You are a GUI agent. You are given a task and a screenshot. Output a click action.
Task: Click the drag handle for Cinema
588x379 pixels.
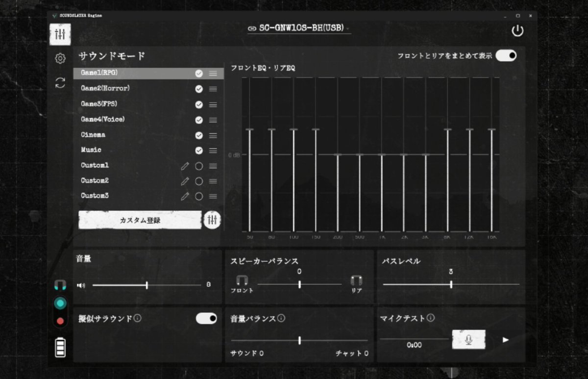[213, 135]
